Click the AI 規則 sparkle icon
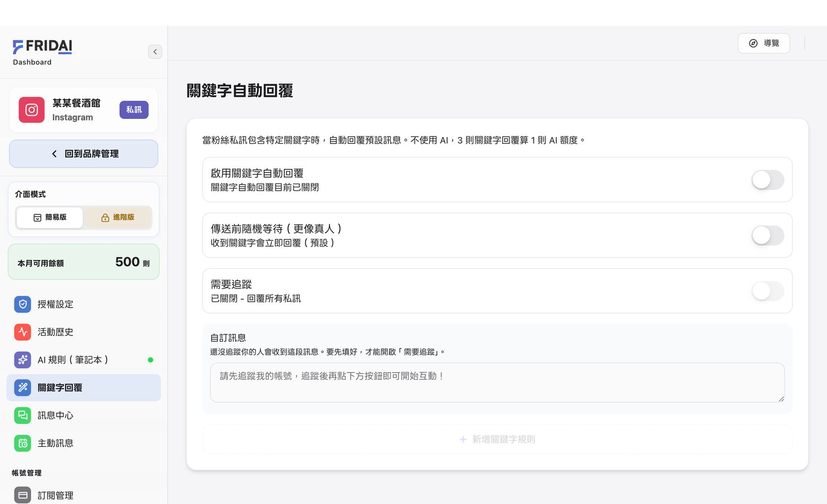This screenshot has height=504, width=827. 23,360
